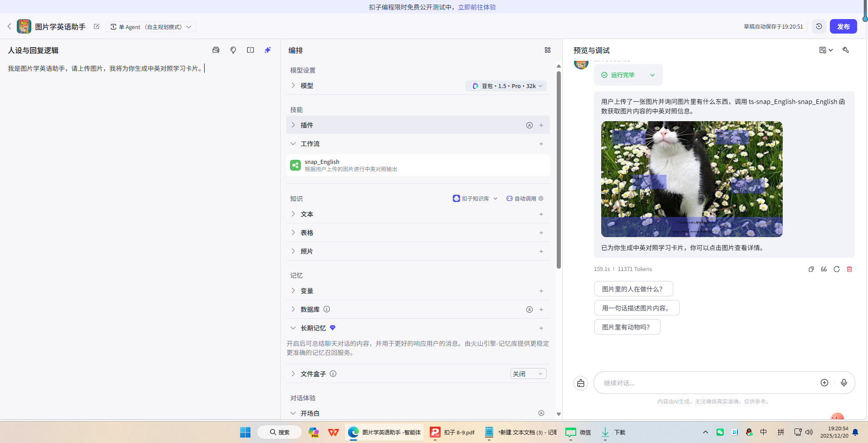
Task: Change 文件盒子 from 关闭 via its dropdown
Action: pos(527,373)
